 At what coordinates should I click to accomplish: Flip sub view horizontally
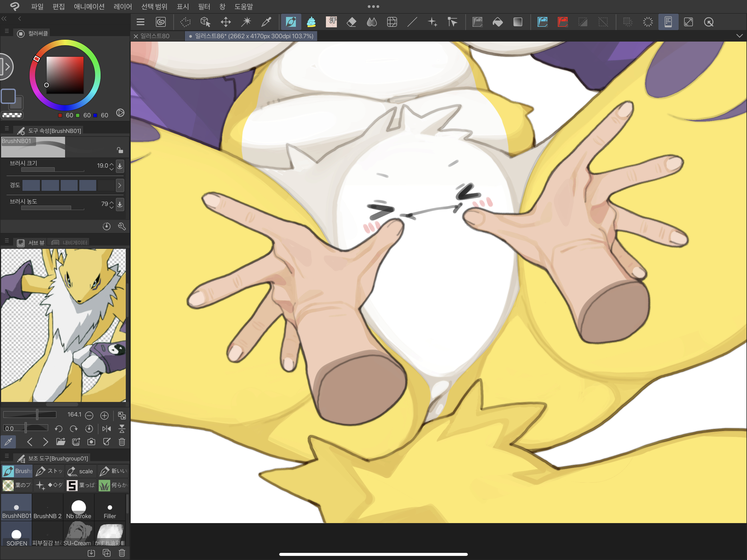tap(106, 428)
